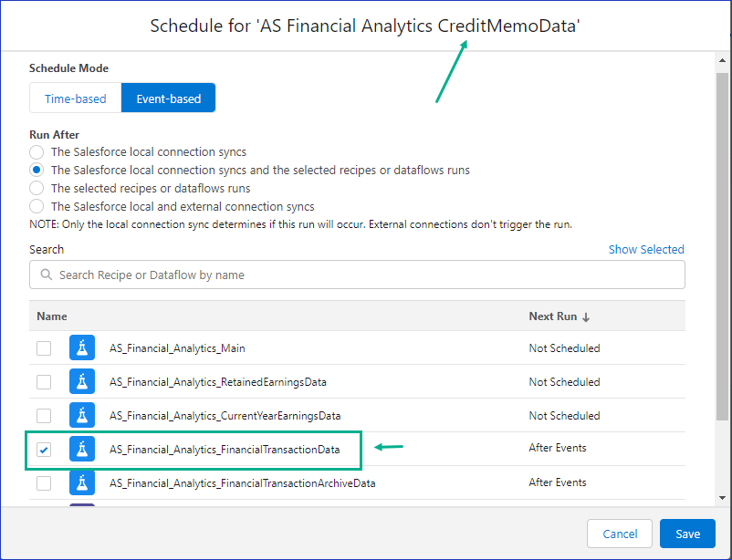Focus the Search Recipe or Dataflow field
732x560 pixels.
tap(357, 275)
